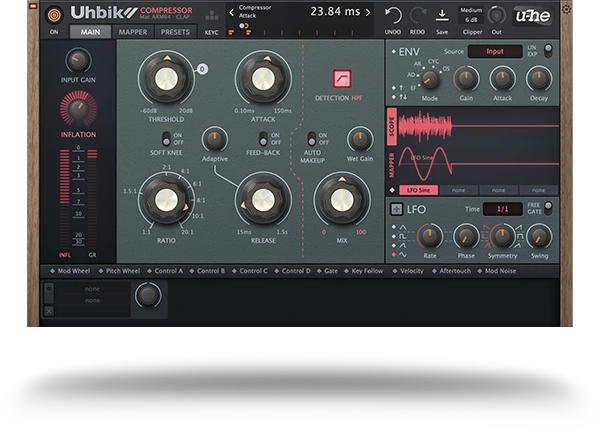
Task: Open the Clipper mode selector showing Medium 6 dB
Action: [471, 14]
